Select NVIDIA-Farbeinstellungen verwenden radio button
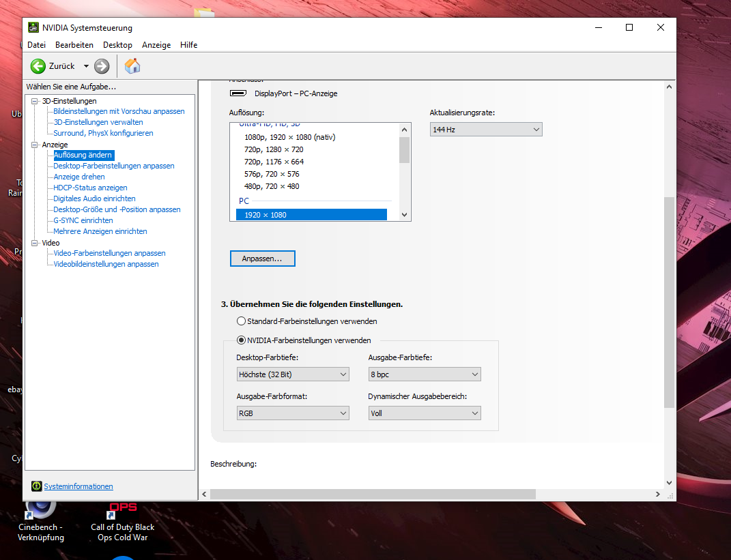 pyautogui.click(x=241, y=340)
